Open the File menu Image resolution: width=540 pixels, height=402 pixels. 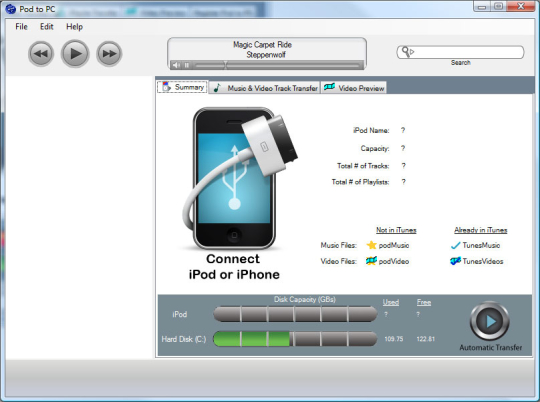21,27
